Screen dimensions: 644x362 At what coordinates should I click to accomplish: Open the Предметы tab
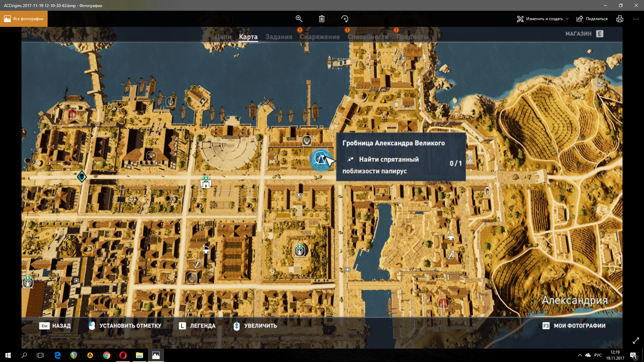click(x=413, y=37)
